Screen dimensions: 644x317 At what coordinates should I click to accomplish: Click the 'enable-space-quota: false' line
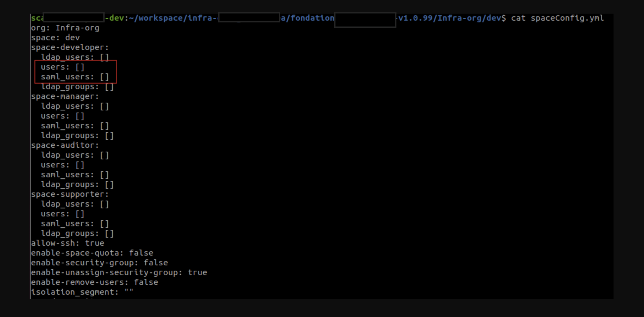92,253
